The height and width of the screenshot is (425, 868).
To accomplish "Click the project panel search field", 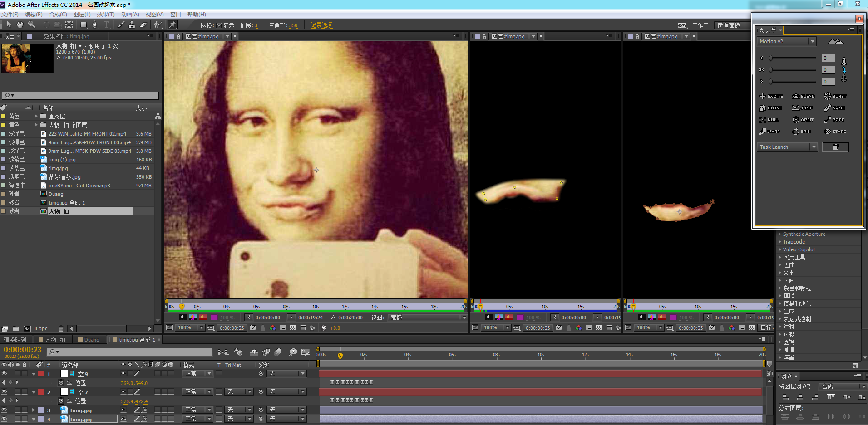I will point(80,96).
